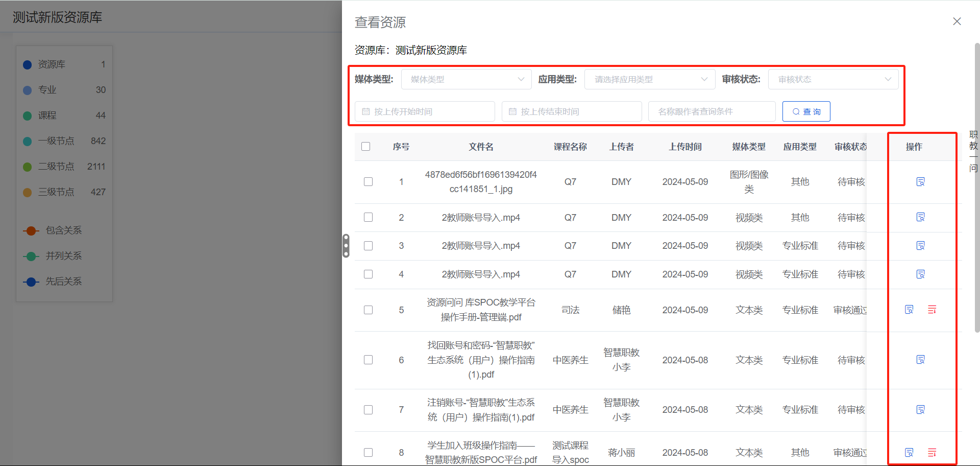Click uploader 蒋小丽 in row 8
Image resolution: width=980 pixels, height=466 pixels.
[x=621, y=453]
